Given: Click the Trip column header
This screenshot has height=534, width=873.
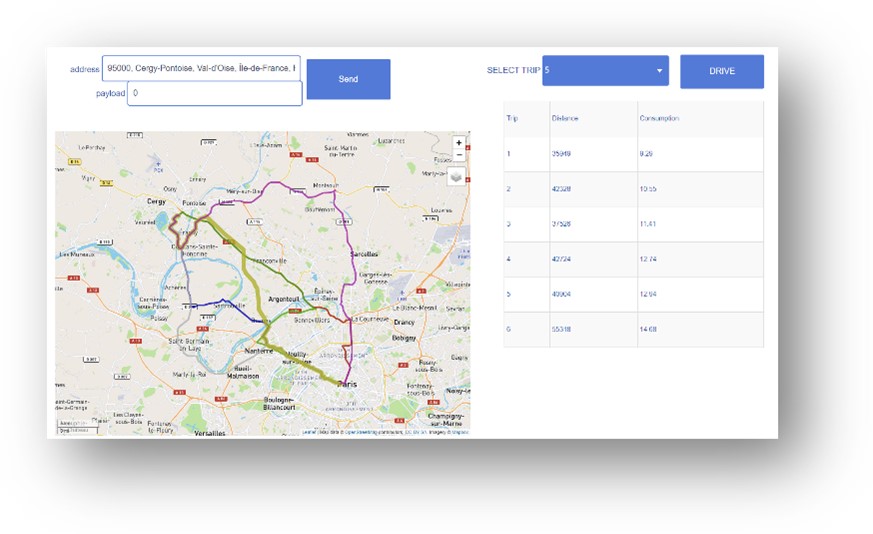Looking at the screenshot, I should point(512,118).
